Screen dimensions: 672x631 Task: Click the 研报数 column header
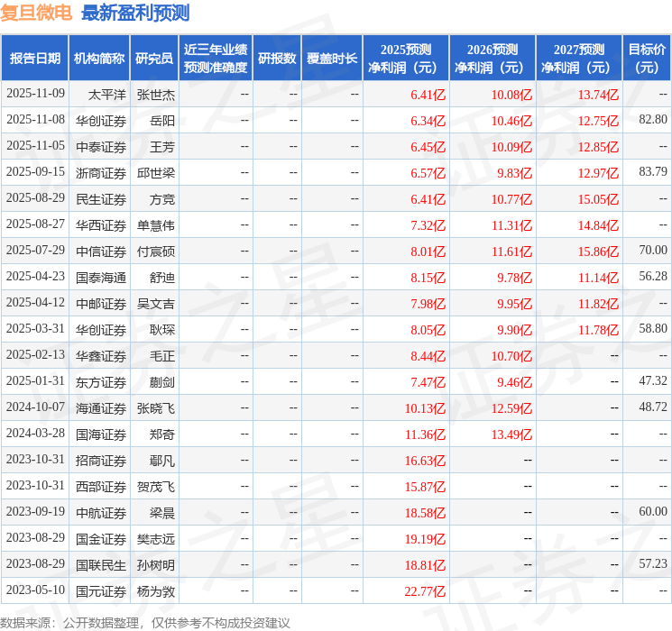pyautogui.click(x=276, y=59)
